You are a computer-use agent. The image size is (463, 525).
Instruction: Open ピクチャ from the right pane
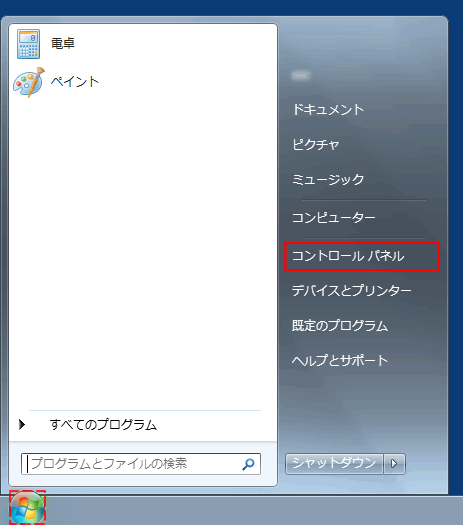click(316, 145)
